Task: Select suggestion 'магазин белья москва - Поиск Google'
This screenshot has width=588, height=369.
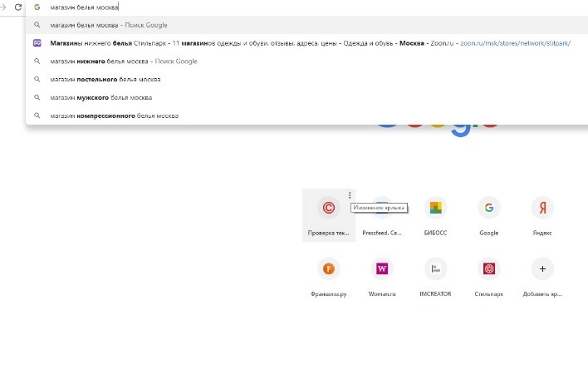Action: (306, 25)
